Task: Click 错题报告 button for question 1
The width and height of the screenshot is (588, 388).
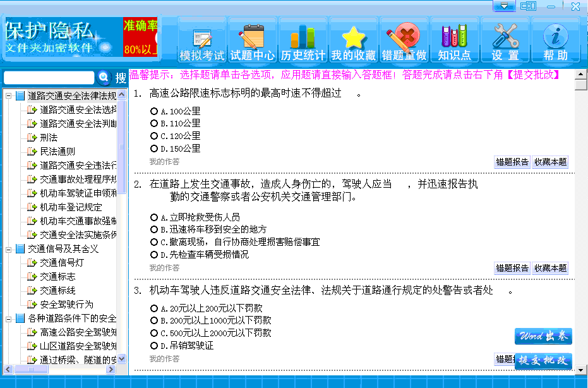Action: (x=512, y=162)
